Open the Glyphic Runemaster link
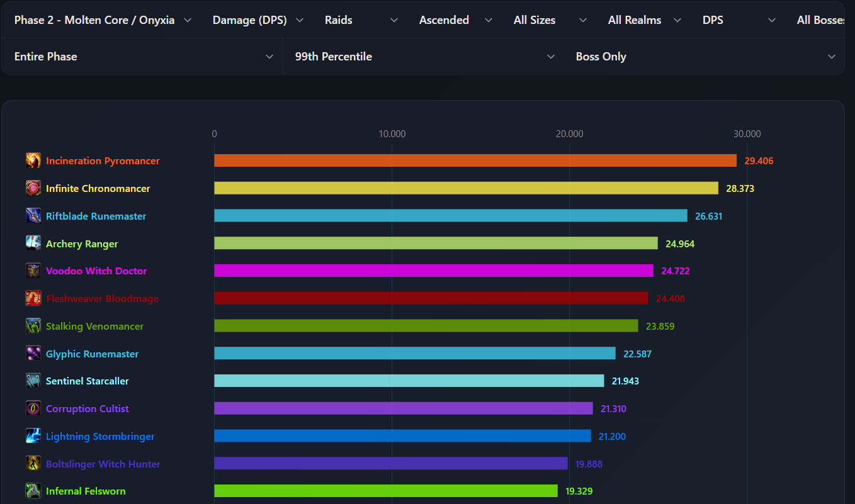Screen dimensions: 855x504 [x=93, y=354]
